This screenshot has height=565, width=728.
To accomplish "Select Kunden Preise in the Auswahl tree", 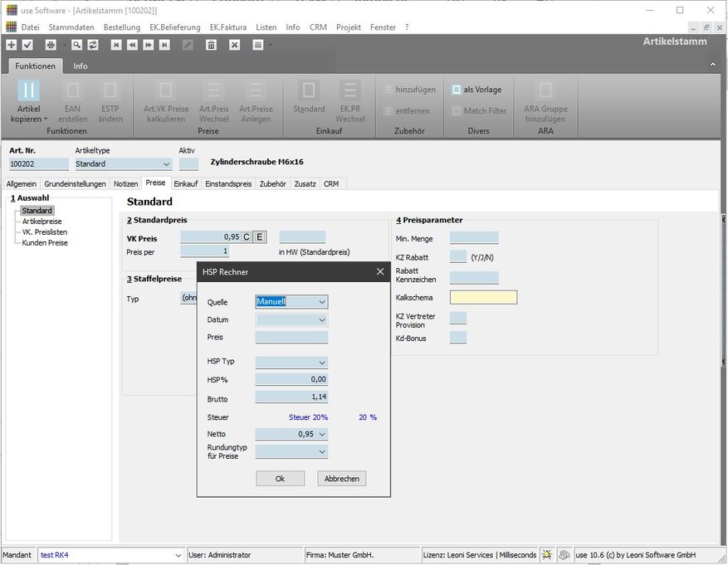I will [45, 243].
